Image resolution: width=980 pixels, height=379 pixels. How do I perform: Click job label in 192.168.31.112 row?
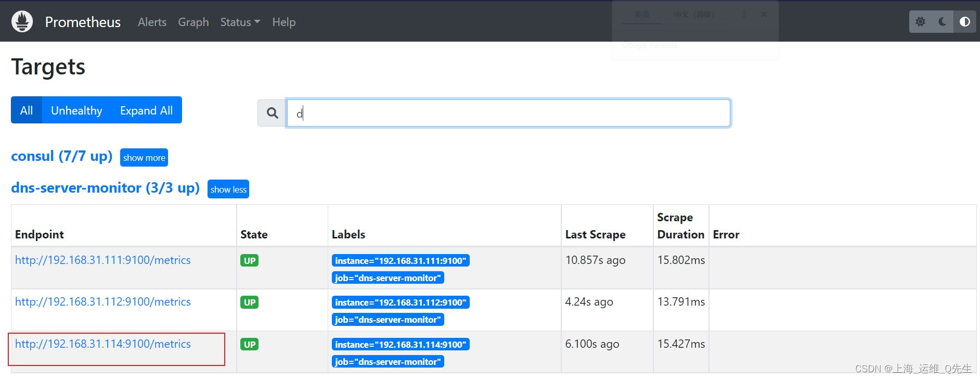click(388, 320)
